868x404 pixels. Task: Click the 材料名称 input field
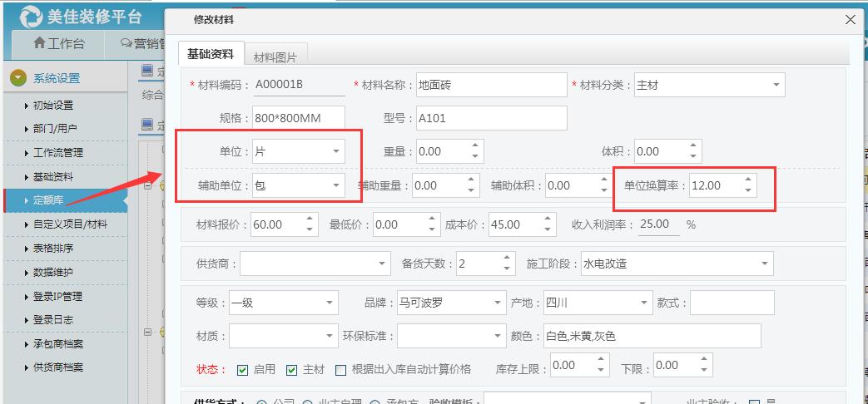(x=491, y=85)
